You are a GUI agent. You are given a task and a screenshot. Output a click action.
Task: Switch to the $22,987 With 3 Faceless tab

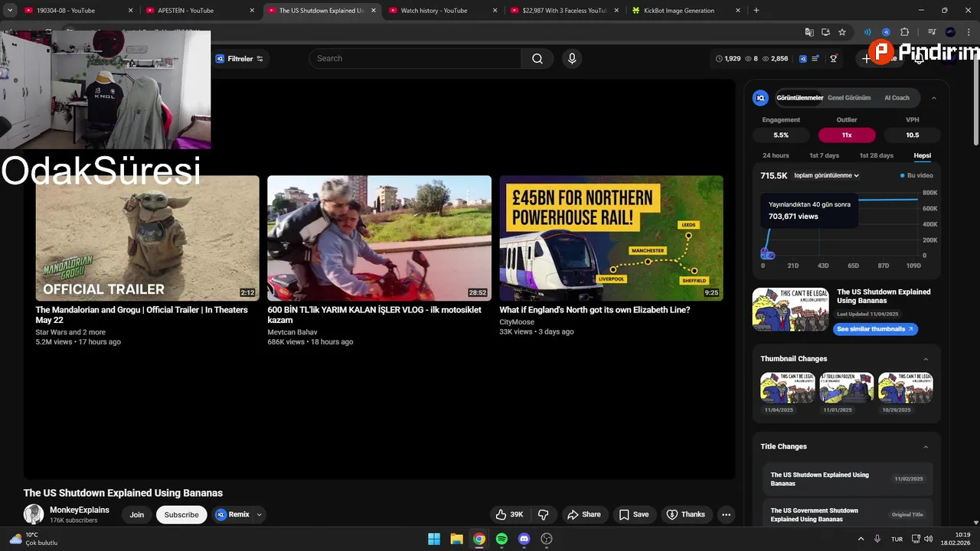tap(565, 11)
